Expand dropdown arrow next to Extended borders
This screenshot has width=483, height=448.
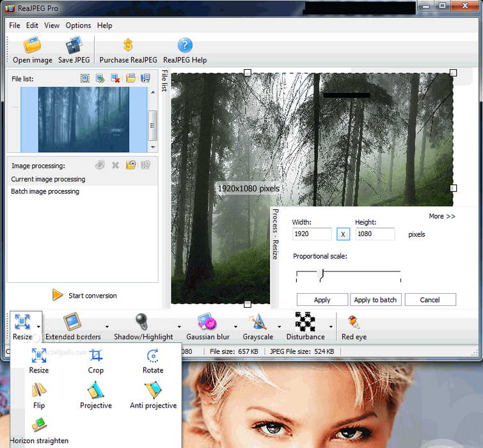pyautogui.click(x=107, y=326)
